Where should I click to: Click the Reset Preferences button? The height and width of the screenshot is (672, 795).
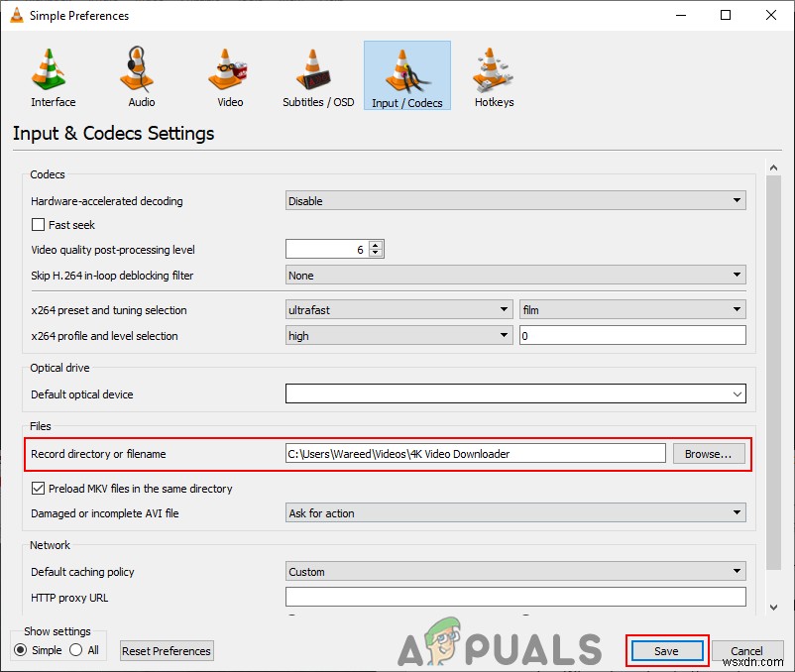(167, 651)
